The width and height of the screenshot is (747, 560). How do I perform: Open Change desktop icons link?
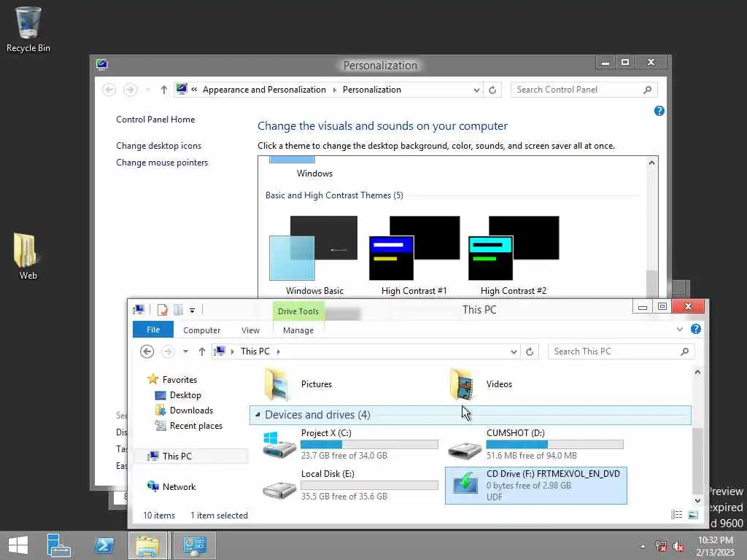(158, 146)
